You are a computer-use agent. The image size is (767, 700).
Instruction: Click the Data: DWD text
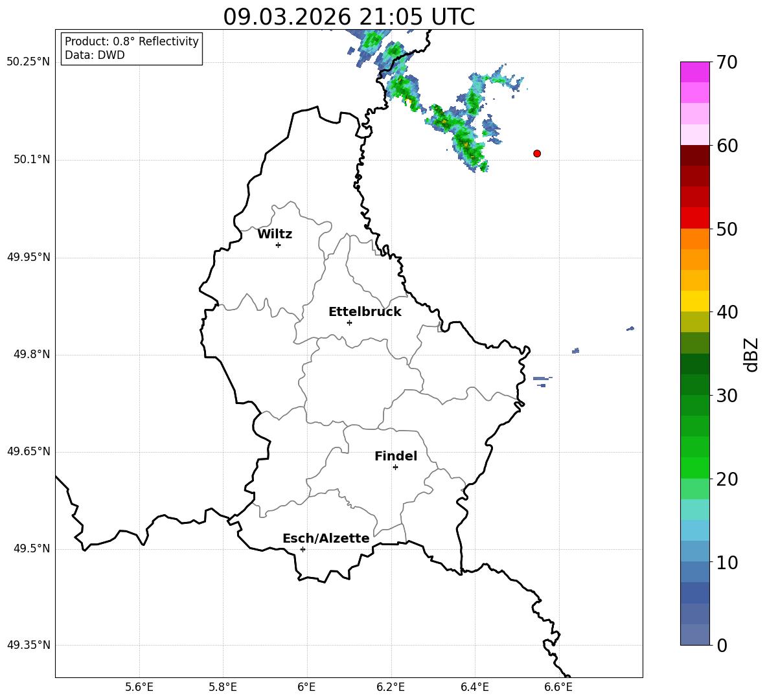(x=95, y=55)
